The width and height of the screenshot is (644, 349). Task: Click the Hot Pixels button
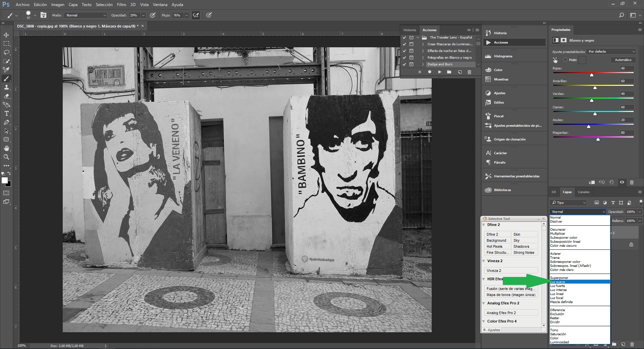pyautogui.click(x=498, y=246)
